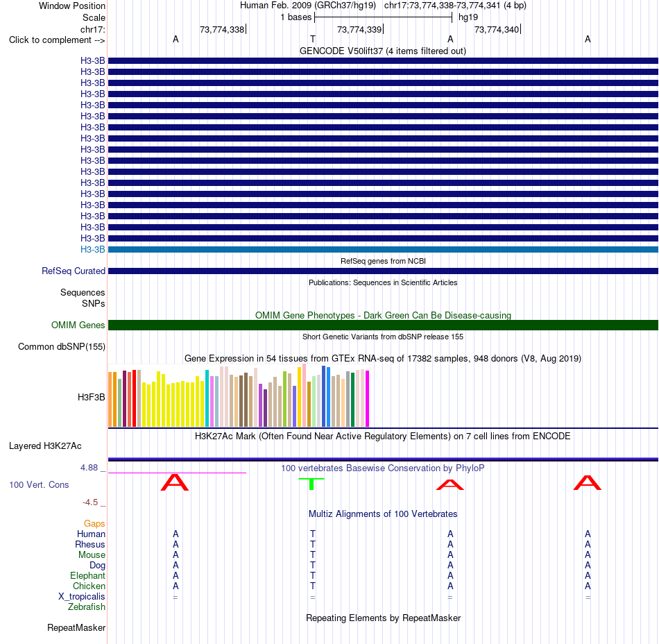This screenshot has width=659, height=644.
Task: Click the 'Sequences SNPs' track label
Action: pyautogui.click(x=83, y=298)
